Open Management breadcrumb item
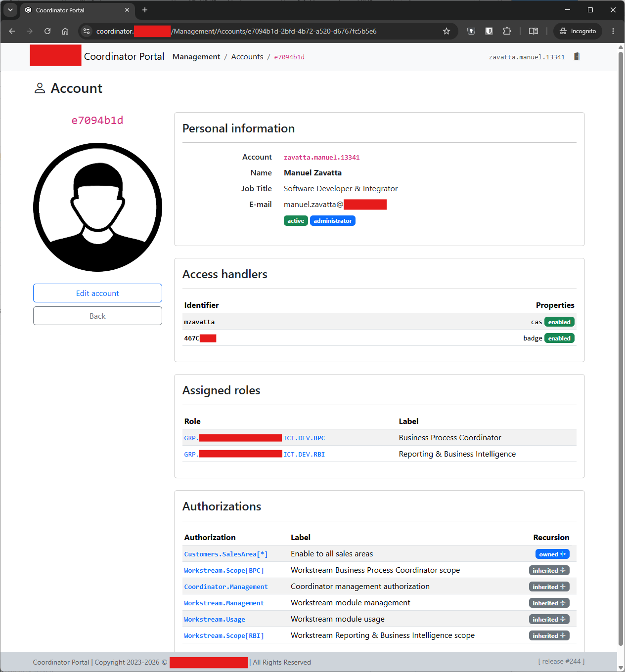The width and height of the screenshot is (625, 672). point(196,57)
